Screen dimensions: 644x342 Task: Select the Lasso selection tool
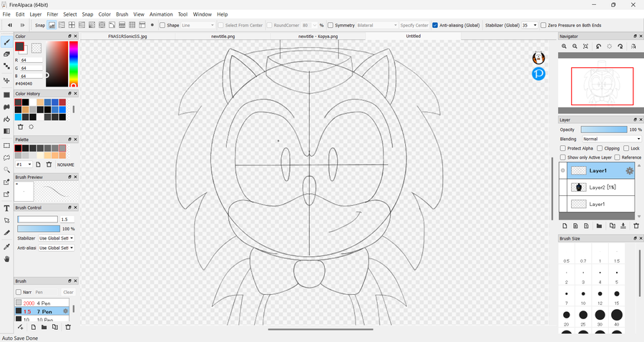(x=6, y=157)
